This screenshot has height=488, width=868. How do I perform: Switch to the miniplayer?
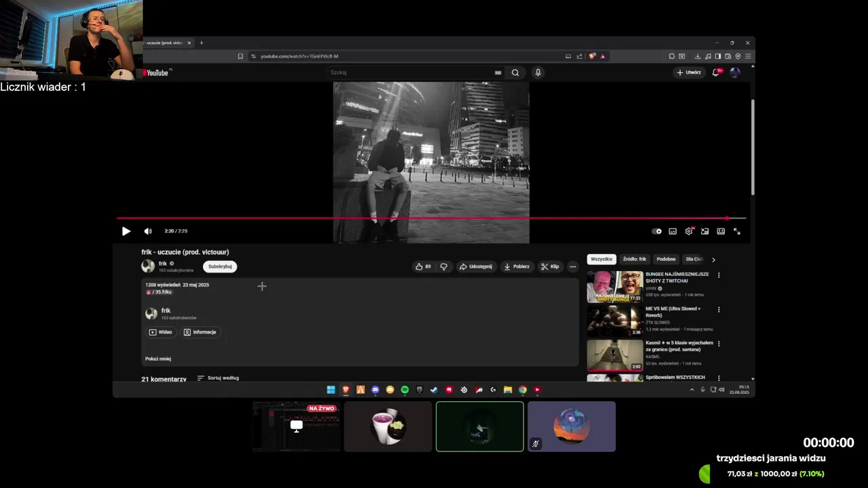pyautogui.click(x=705, y=231)
